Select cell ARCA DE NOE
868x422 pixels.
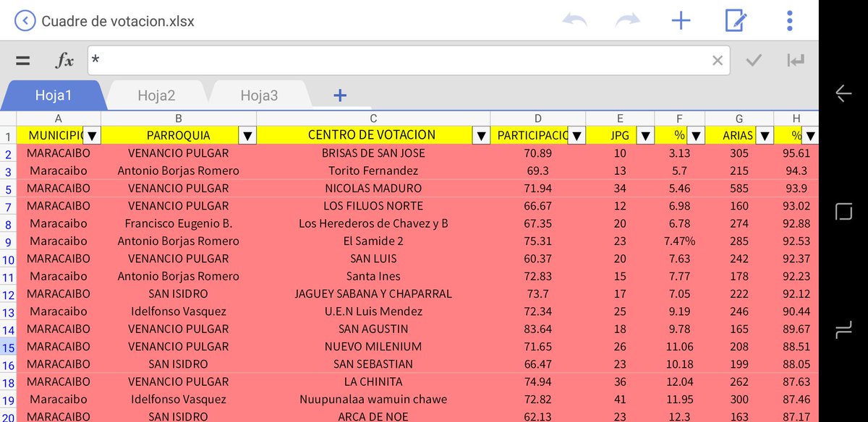pos(373,416)
